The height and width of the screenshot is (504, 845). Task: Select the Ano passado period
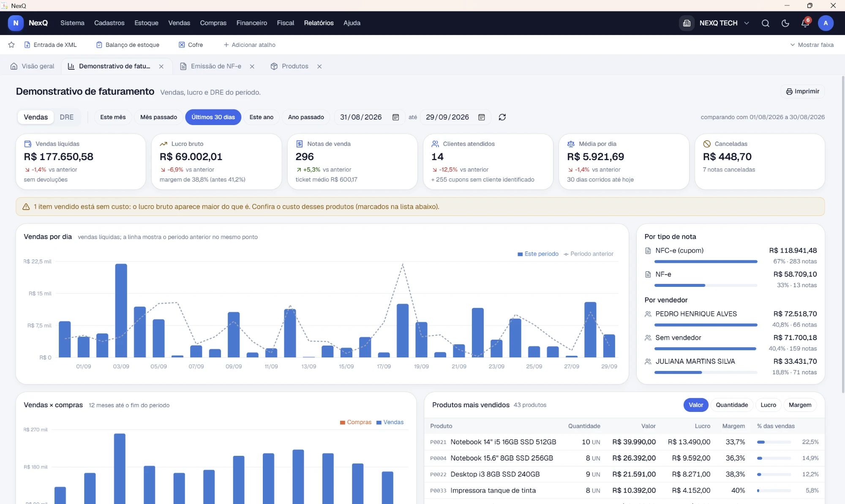306,117
